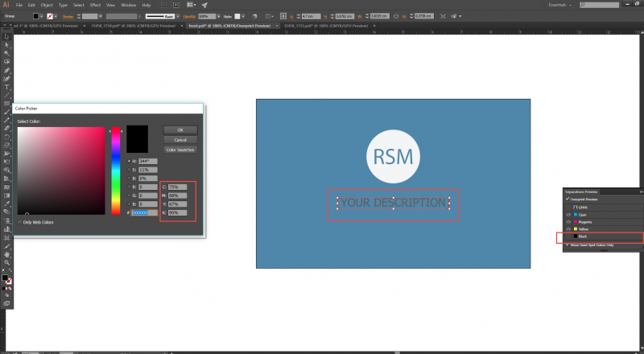Open the Effect menu
Image resolution: width=644 pixels, height=354 pixels.
tap(95, 5)
